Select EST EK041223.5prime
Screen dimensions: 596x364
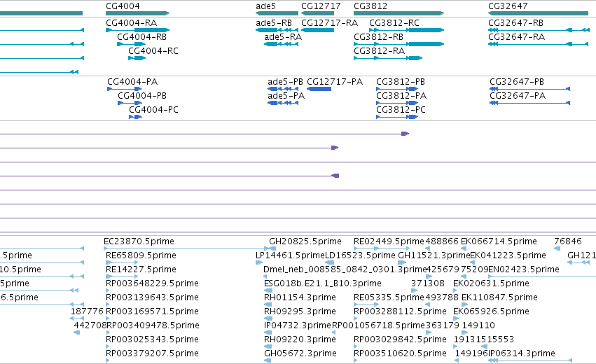click(x=508, y=255)
